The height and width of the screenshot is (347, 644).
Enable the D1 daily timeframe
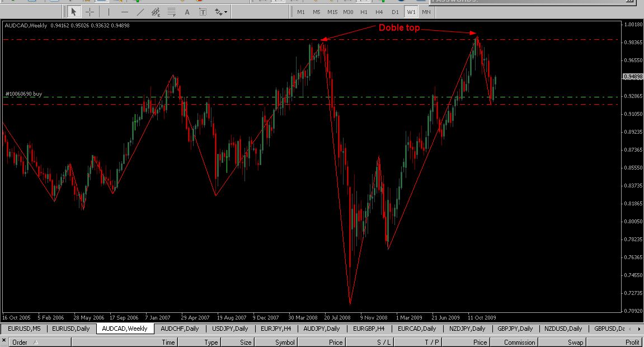tap(395, 12)
